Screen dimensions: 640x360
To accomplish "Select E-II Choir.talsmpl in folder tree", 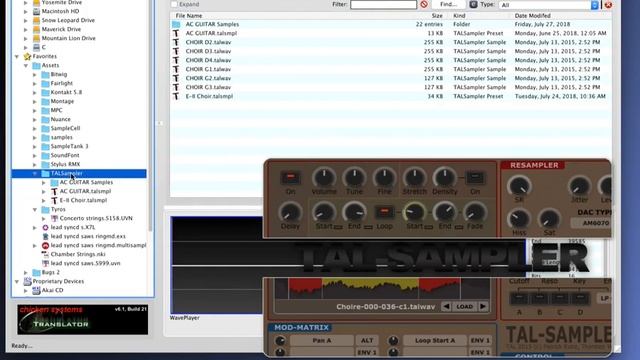I will [x=83, y=200].
